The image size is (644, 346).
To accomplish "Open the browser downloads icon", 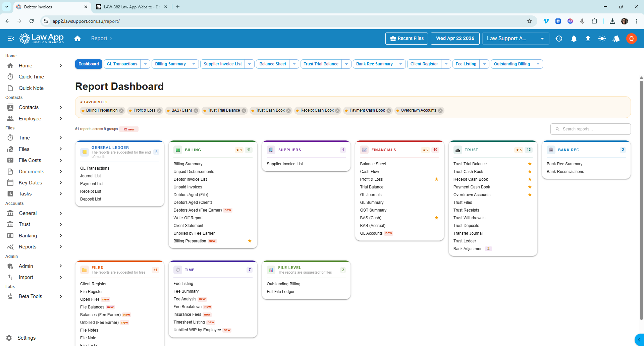I will (x=612, y=21).
